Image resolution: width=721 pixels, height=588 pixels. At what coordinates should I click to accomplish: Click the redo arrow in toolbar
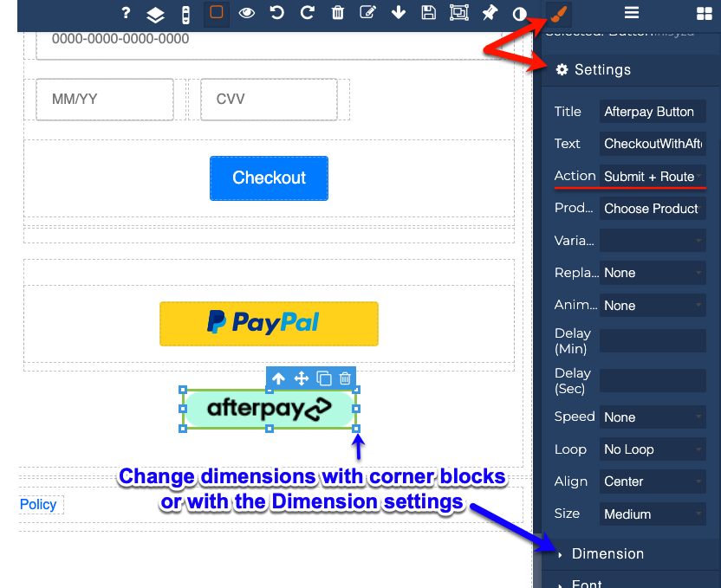pyautogui.click(x=307, y=13)
